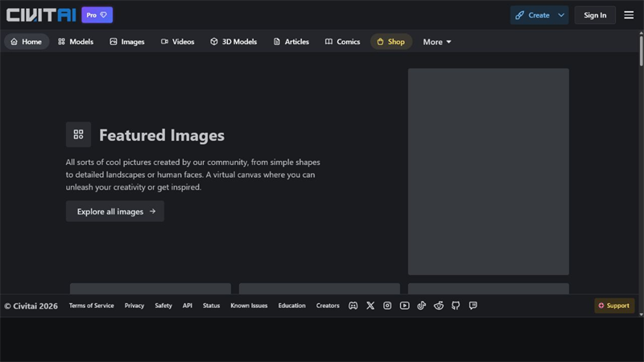Viewport: 644px width, 362px height.
Task: Click the Support button
Action: (x=614, y=306)
